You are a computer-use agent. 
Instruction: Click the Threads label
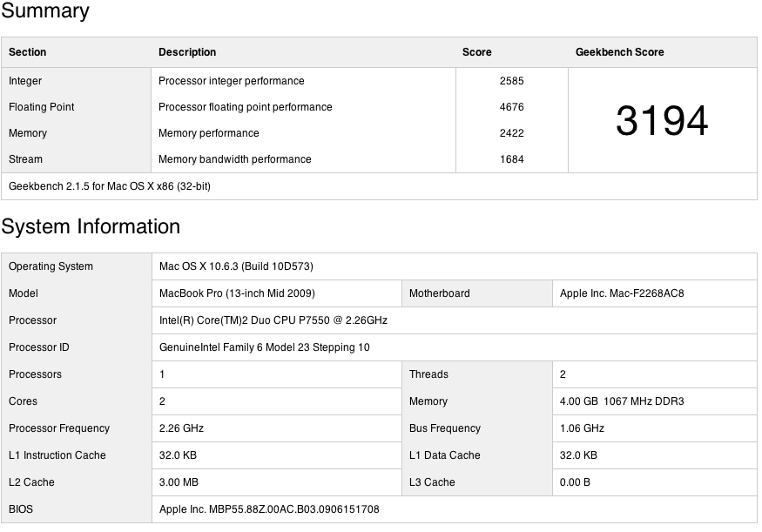pos(428,374)
